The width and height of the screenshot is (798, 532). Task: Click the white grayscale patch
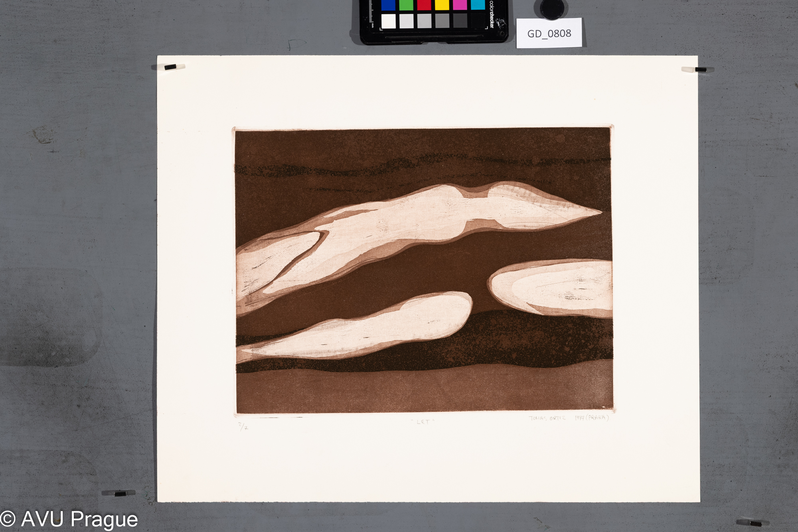pyautogui.click(x=388, y=21)
